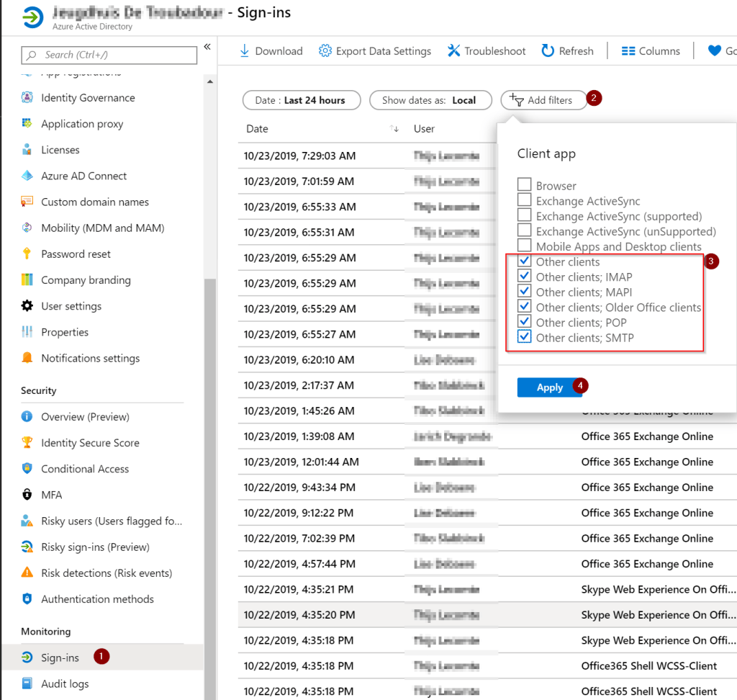Viewport: 737px width, 700px height.
Task: Click the Identity Secure Score trophy icon
Action: (27, 442)
